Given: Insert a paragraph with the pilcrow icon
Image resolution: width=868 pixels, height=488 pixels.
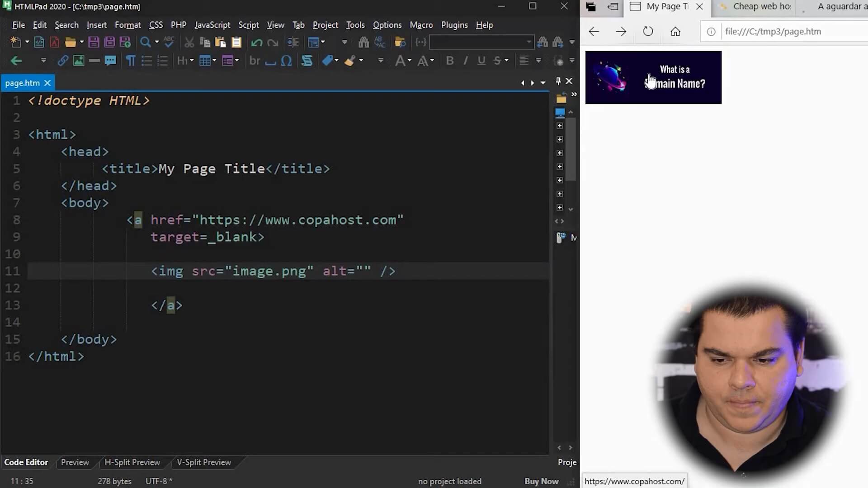Looking at the screenshot, I should point(131,61).
